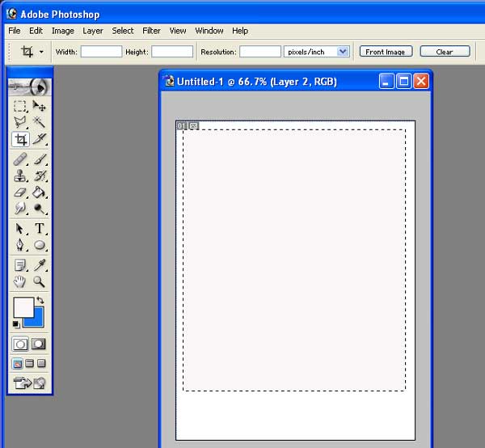
Task: Select the History Brush tool
Action: pyautogui.click(x=40, y=175)
